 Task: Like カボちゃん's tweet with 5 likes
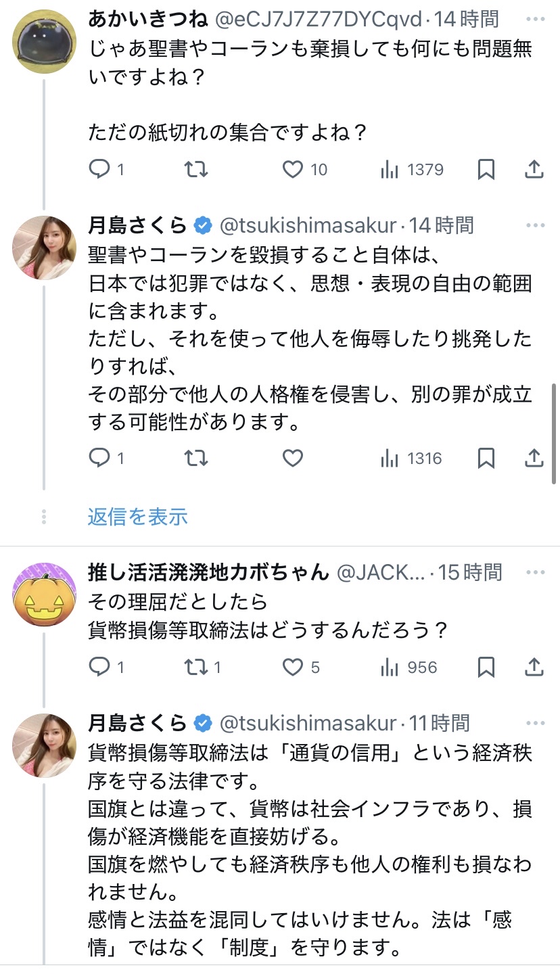click(x=293, y=668)
